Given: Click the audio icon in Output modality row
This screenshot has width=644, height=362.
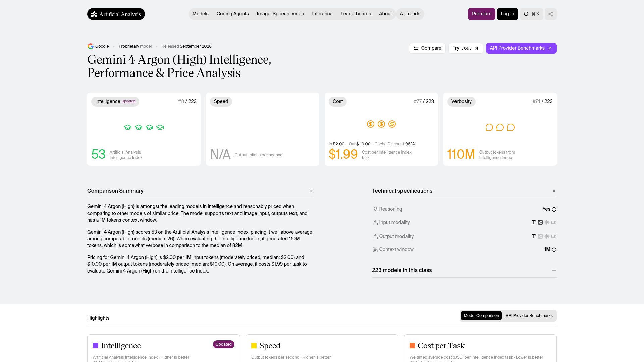Looking at the screenshot, I should [547, 236].
